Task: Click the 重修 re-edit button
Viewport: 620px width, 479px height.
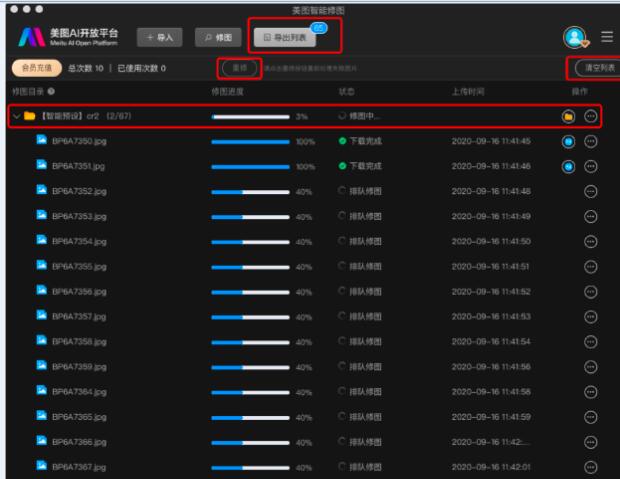Action: pos(239,68)
